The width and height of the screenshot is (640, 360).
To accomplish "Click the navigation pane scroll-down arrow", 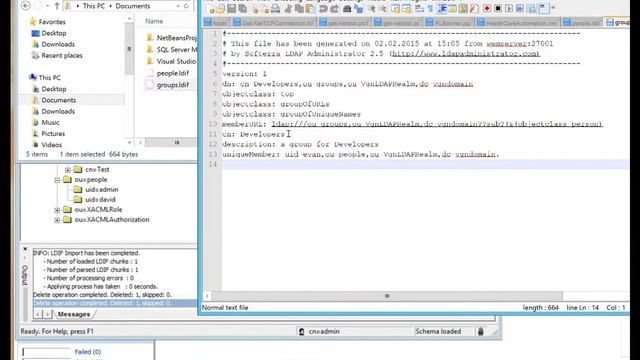I will tap(130, 142).
